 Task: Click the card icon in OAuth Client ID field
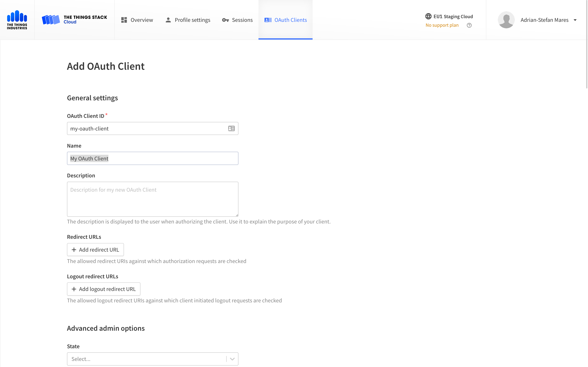(x=231, y=128)
